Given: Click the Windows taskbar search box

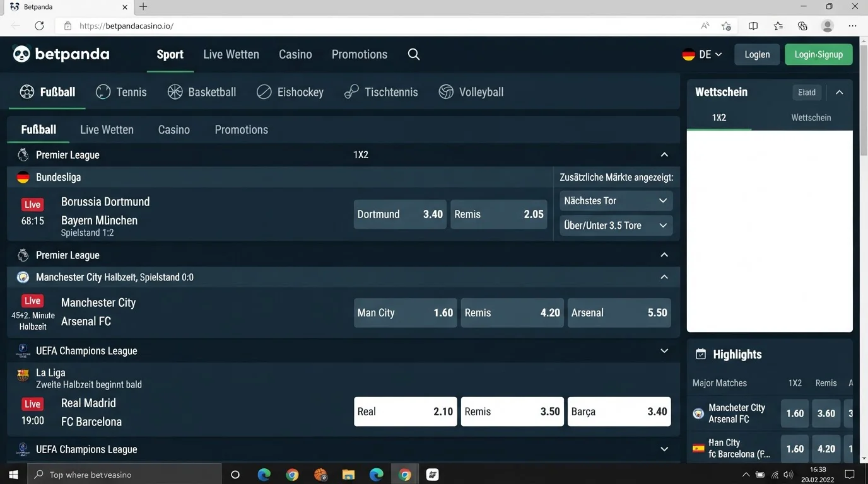Looking at the screenshot, I should pyautogui.click(x=124, y=475).
